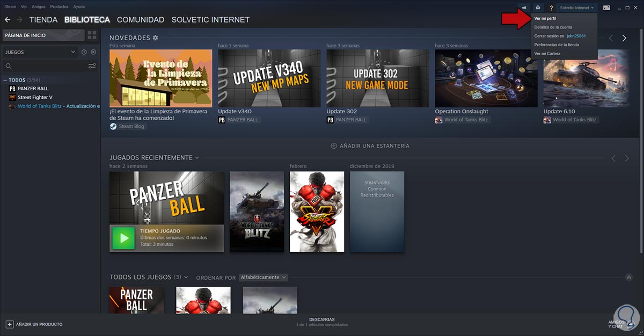Collapse All Games shelf with round chevron

coord(628,277)
